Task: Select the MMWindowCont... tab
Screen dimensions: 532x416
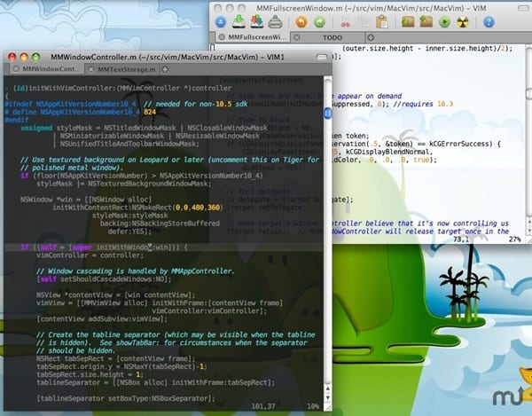Action: coord(51,69)
